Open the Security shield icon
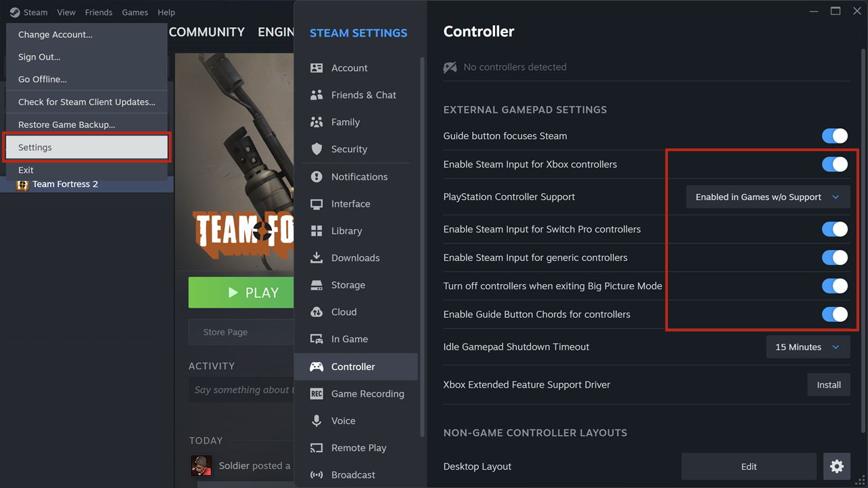The width and height of the screenshot is (868, 488). tap(317, 149)
